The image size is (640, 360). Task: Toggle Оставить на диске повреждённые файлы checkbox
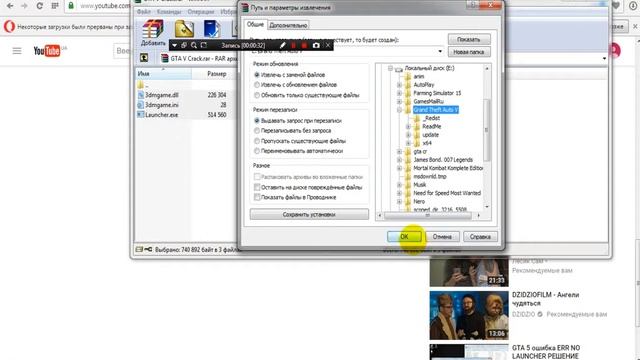[257, 187]
